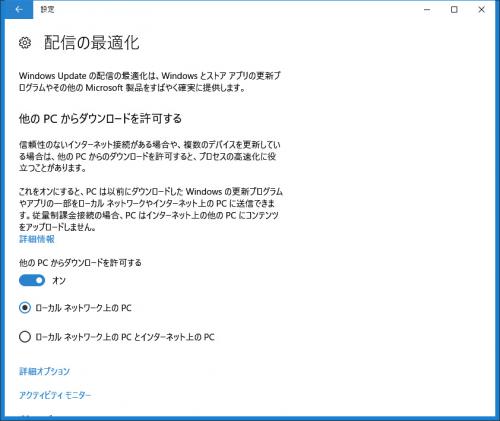Click the paragraph starting with 信頼性のないインターネット接続
This screenshot has height=421, width=500.
tap(150, 156)
